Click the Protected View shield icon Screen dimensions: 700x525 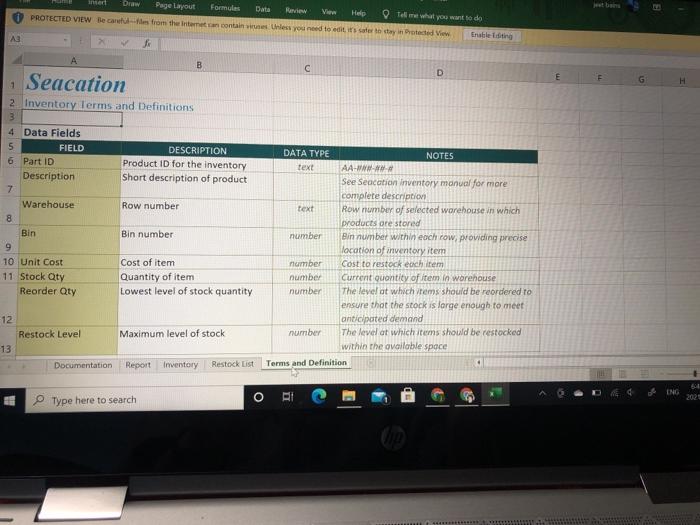[x=18, y=17]
